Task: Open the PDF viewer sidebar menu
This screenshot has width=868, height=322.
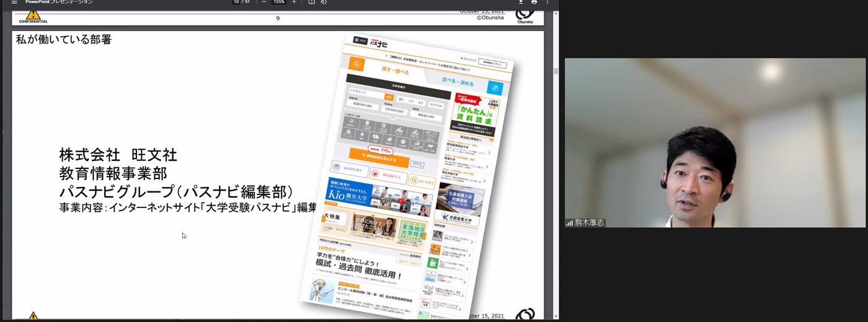Action: pyautogui.click(x=14, y=2)
